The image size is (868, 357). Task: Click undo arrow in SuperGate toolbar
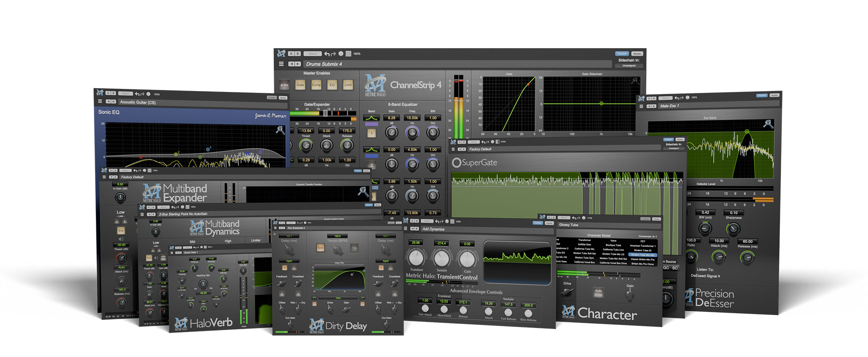483,142
